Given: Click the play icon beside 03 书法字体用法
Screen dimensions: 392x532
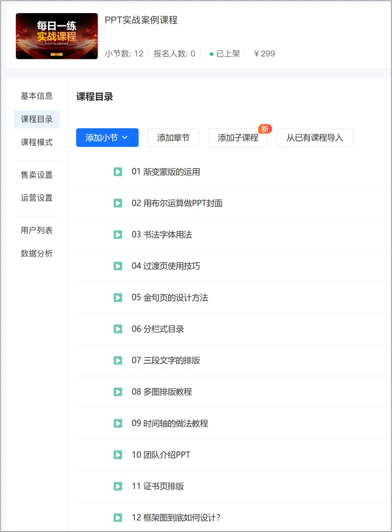Looking at the screenshot, I should 118,235.
